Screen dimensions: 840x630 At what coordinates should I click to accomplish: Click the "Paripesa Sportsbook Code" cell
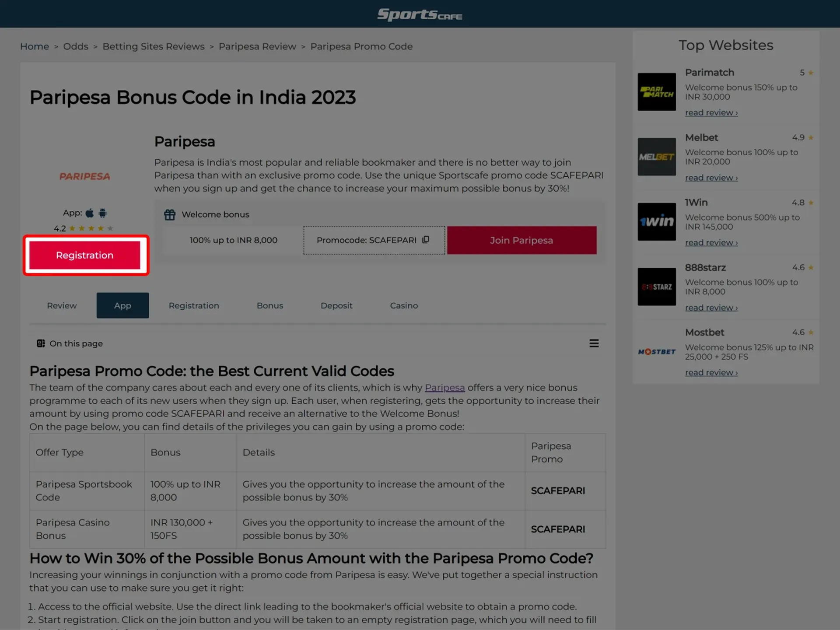click(87, 491)
